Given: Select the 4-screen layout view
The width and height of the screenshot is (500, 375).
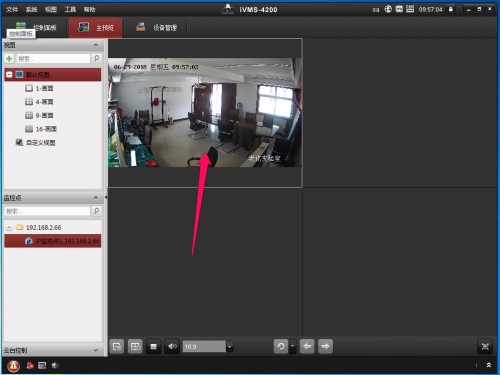Looking at the screenshot, I should [39, 102].
